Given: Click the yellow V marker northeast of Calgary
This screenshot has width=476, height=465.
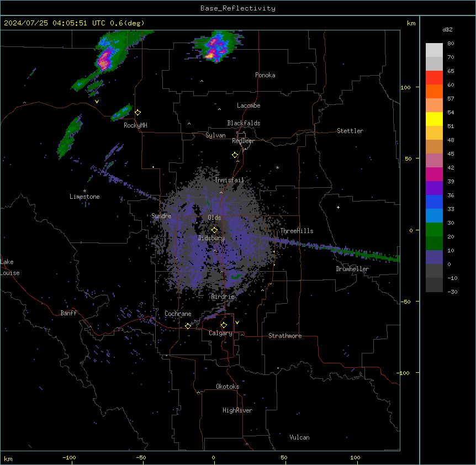Looking at the screenshot, I should point(237,323).
